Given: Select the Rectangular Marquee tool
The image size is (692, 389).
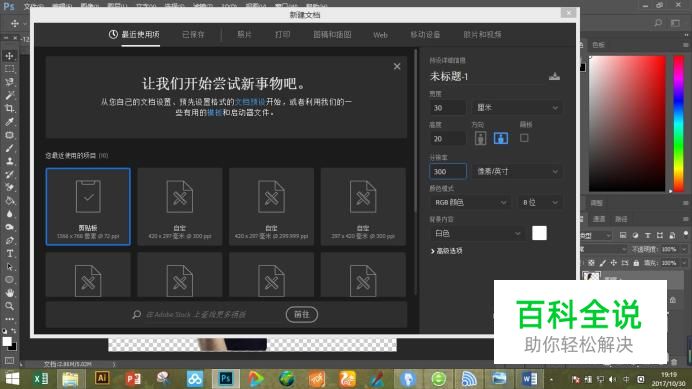Looking at the screenshot, I should pos(9,69).
